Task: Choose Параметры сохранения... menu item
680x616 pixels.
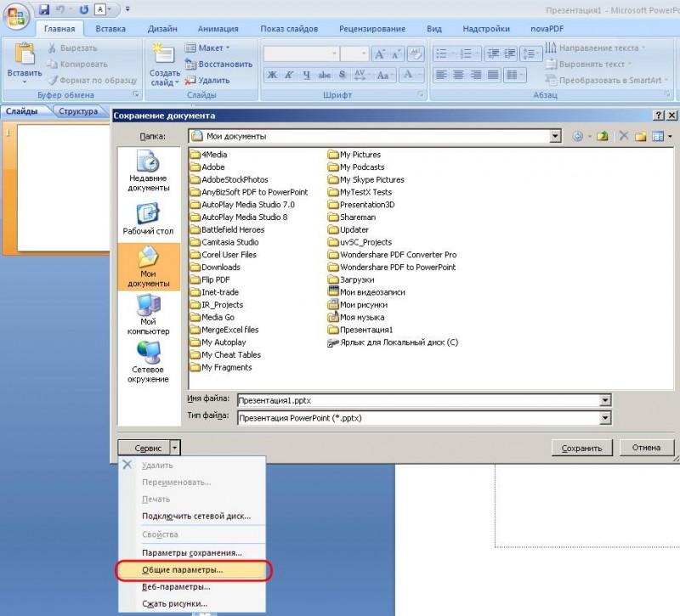Action: [193, 553]
